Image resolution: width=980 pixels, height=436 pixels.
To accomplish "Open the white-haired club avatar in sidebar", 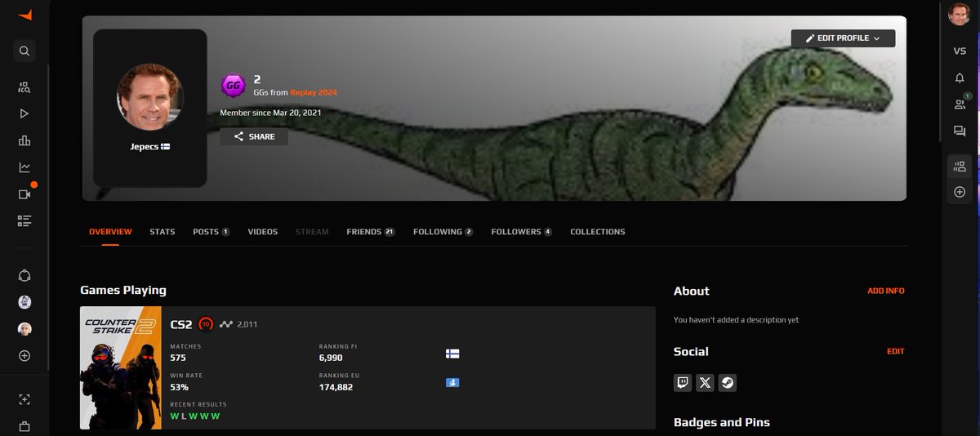I will (24, 329).
